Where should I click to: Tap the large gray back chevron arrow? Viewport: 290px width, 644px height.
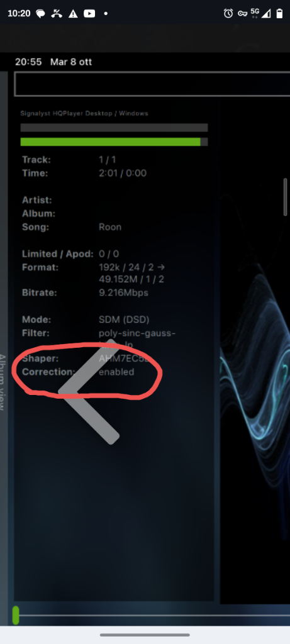[x=88, y=391]
